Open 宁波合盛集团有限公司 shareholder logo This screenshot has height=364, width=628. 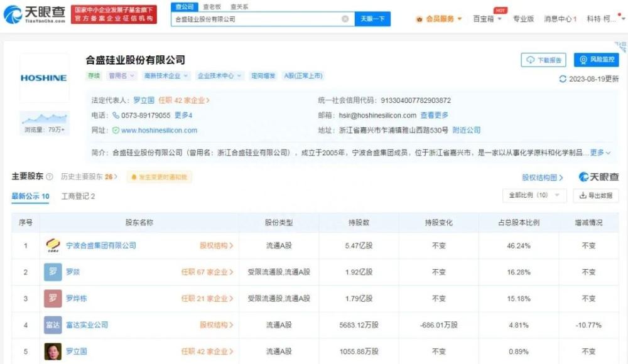pyautogui.click(x=53, y=245)
